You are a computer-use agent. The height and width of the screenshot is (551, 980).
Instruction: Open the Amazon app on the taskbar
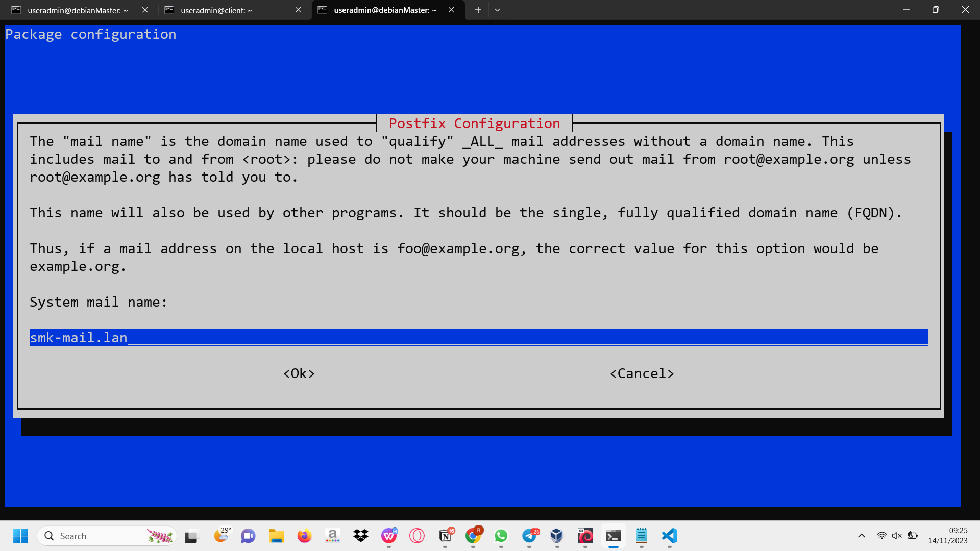tap(332, 536)
